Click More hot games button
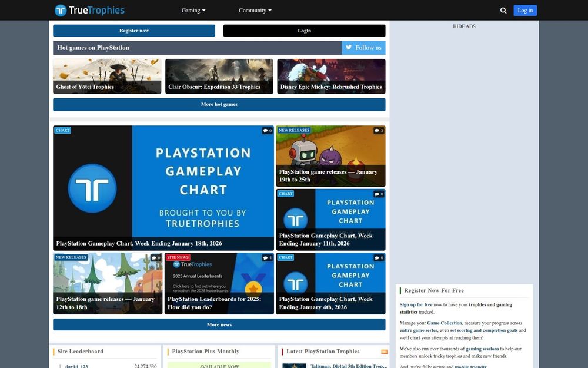Image resolution: width=588 pixels, height=368 pixels. 219,104
